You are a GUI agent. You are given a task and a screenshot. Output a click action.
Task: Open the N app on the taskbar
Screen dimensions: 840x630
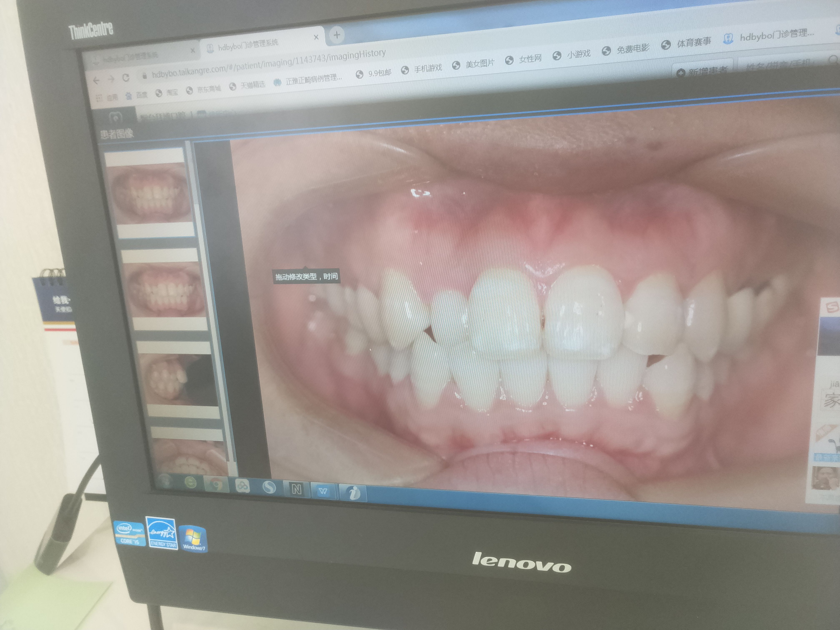[x=296, y=489]
